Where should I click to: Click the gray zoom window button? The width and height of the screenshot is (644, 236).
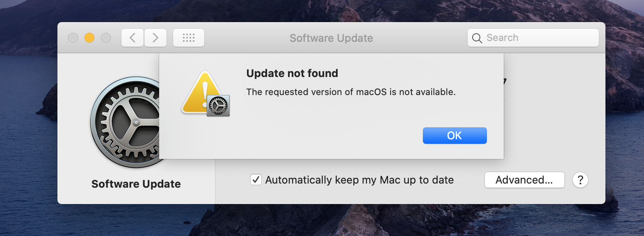pyautogui.click(x=106, y=38)
